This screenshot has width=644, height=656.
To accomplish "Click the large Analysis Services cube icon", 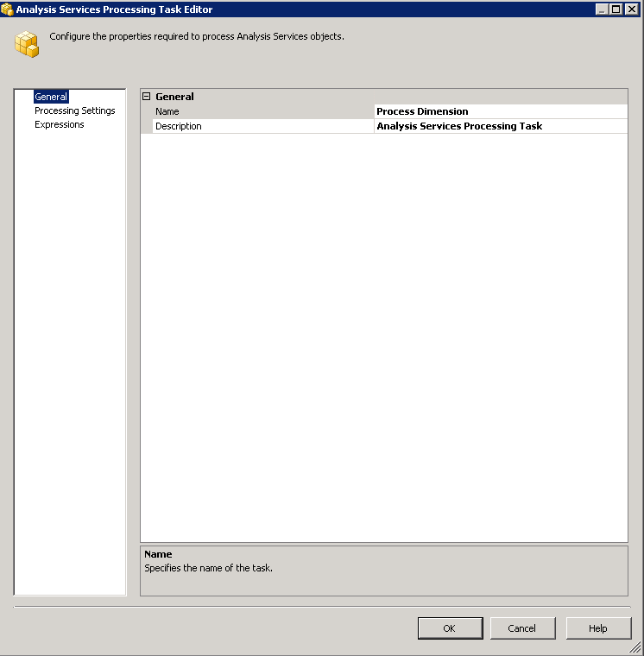I will (27, 44).
